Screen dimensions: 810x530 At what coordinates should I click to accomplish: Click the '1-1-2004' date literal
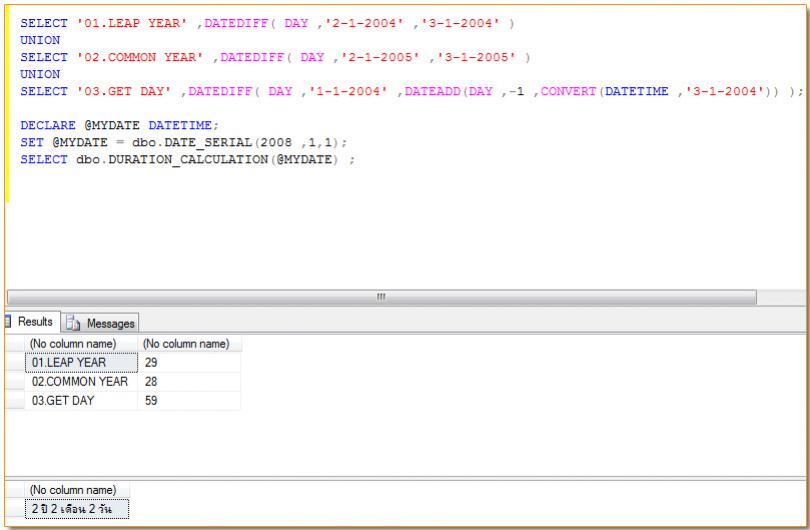click(x=348, y=91)
